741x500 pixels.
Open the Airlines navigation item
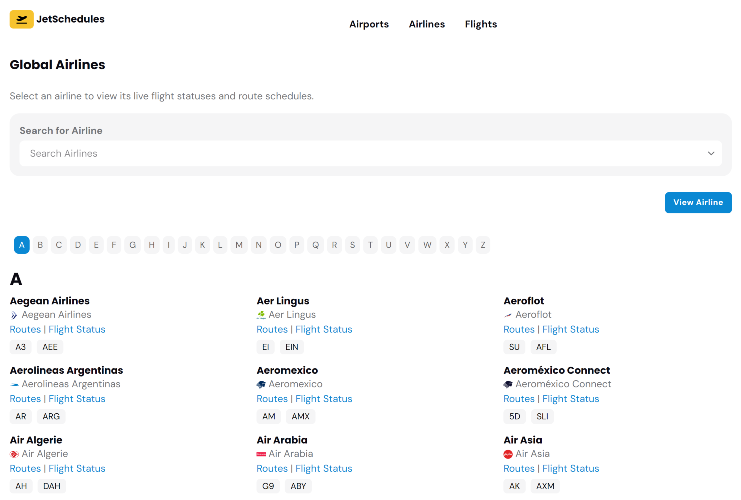coord(427,24)
